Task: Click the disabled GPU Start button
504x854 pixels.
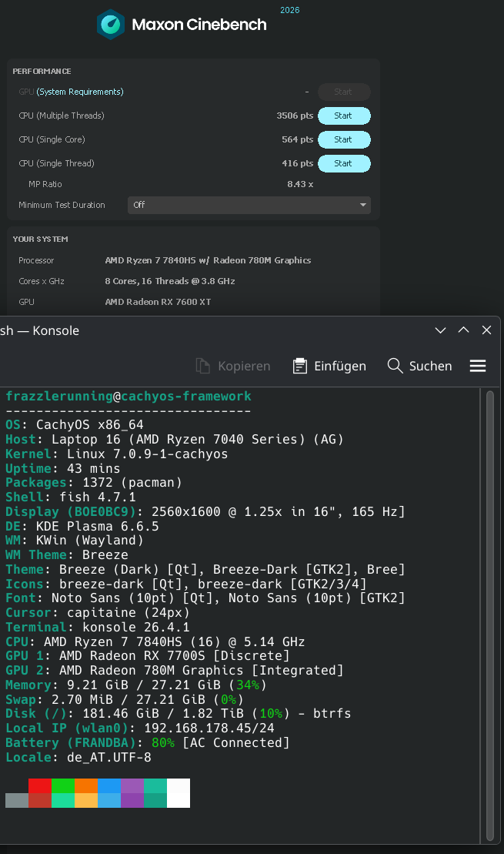Action: coord(344,92)
